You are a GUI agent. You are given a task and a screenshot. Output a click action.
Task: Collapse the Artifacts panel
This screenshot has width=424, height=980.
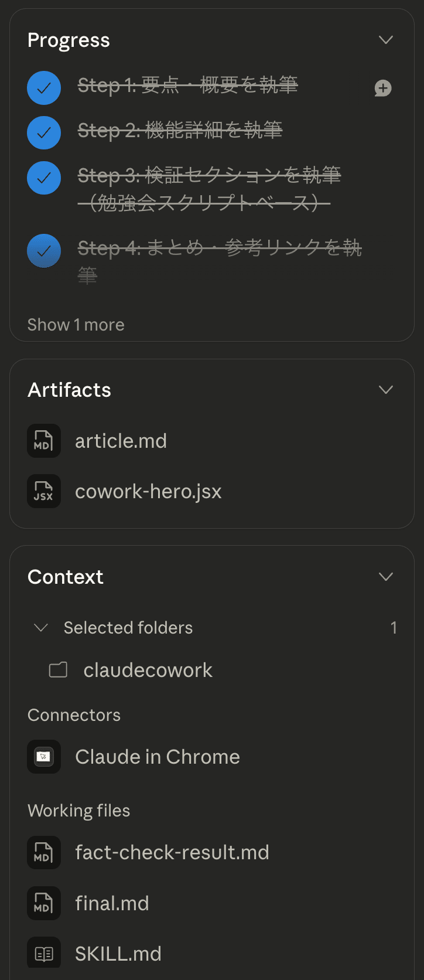(385, 390)
